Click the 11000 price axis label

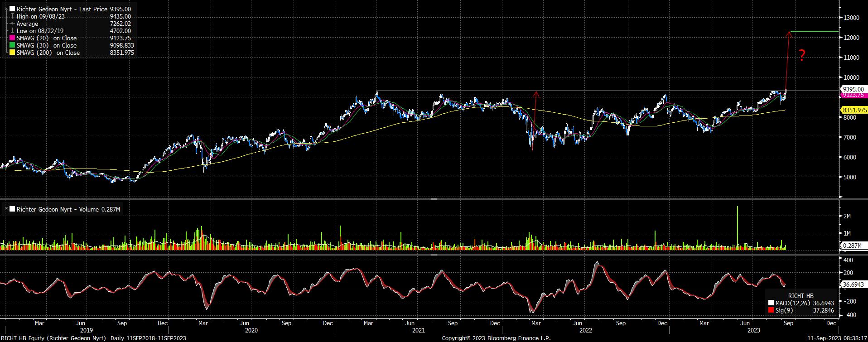click(x=852, y=58)
